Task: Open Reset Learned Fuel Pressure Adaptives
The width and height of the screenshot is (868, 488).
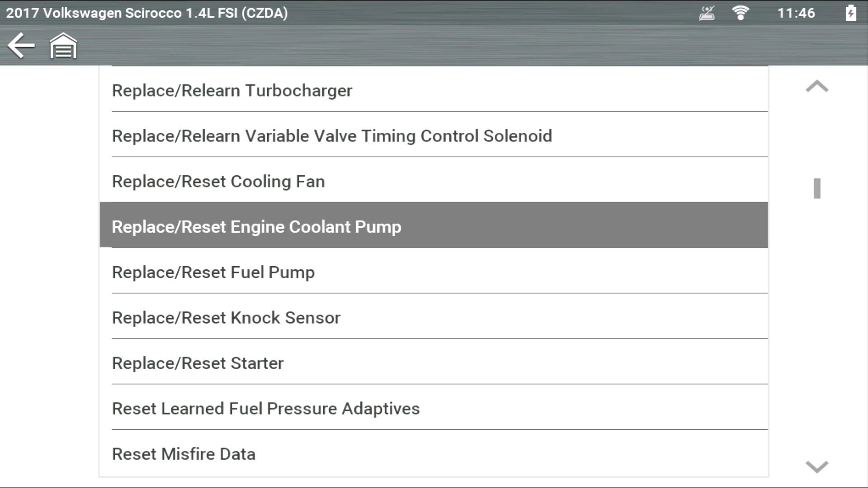Action: tap(266, 408)
